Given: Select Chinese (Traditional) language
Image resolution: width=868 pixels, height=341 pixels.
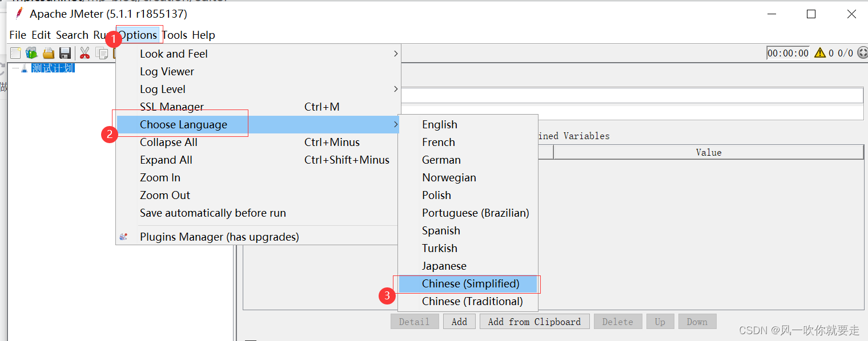Looking at the screenshot, I should click(468, 301).
